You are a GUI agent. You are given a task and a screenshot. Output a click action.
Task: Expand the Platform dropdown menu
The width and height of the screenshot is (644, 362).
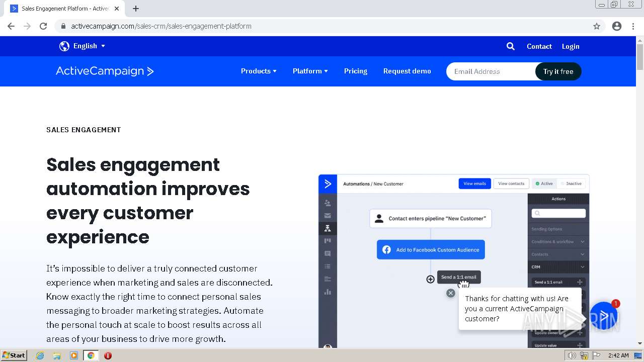(310, 71)
